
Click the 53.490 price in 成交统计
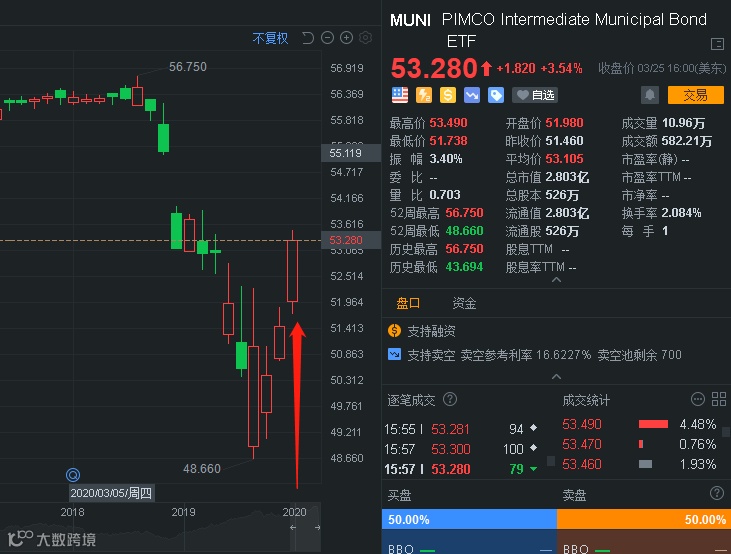click(x=582, y=424)
